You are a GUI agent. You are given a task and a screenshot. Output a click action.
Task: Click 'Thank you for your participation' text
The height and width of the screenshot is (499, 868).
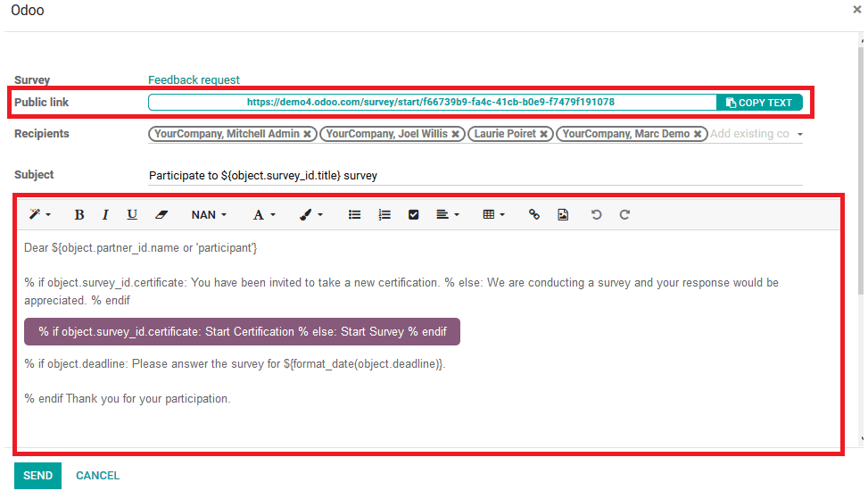[x=147, y=399]
